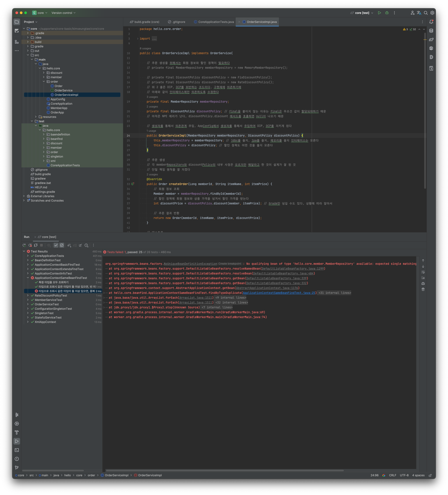Image resolution: width=448 pixels, height=495 pixels.
Task: Clear console output trash icon
Action: pyautogui.click(x=423, y=289)
